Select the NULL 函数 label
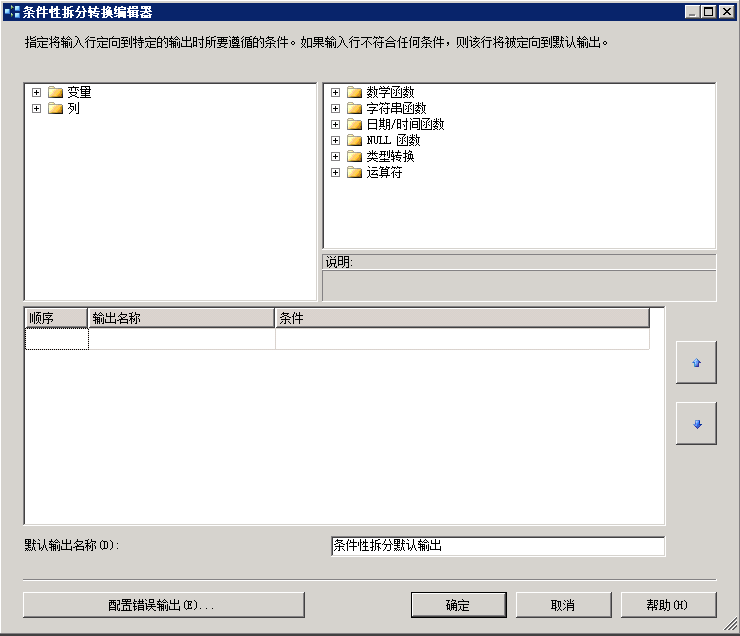The width and height of the screenshot is (740, 636). pyautogui.click(x=393, y=141)
